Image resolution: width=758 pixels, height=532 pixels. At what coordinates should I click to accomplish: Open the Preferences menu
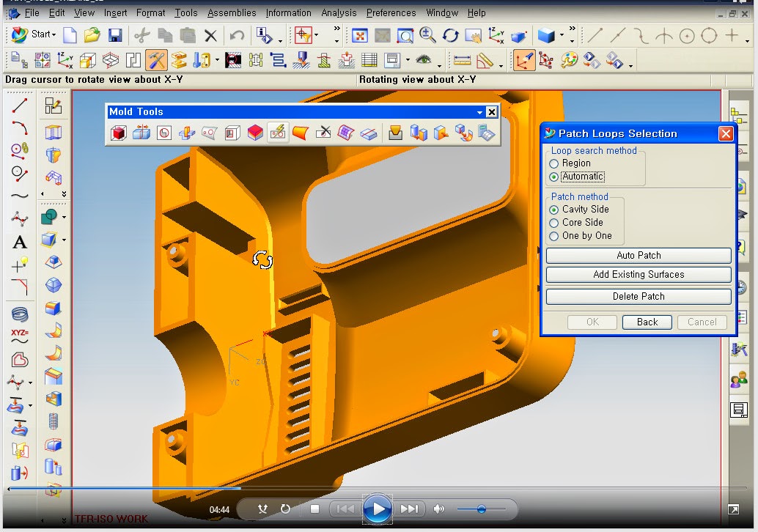(391, 12)
